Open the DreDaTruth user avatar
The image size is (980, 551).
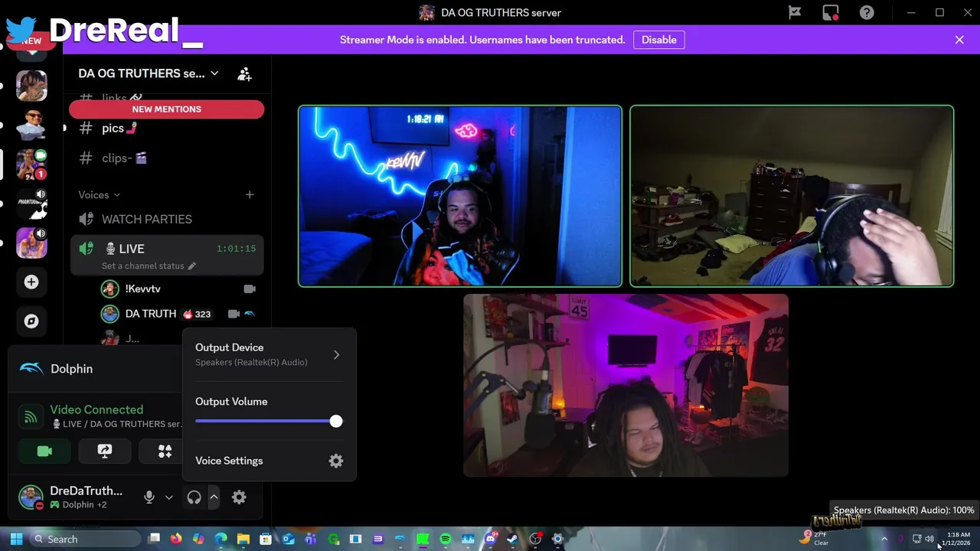(31, 497)
